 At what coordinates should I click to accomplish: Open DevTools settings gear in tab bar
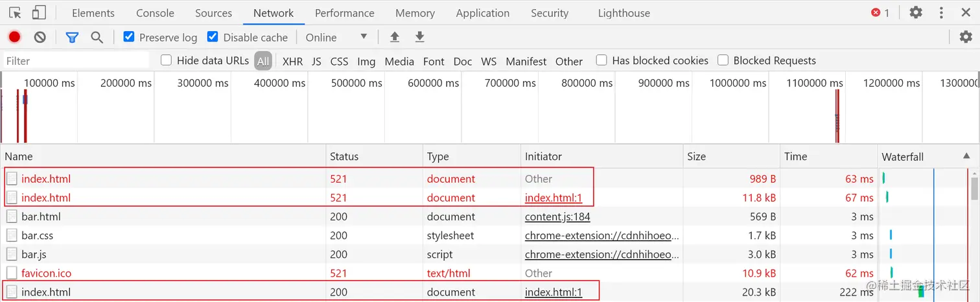tap(916, 12)
